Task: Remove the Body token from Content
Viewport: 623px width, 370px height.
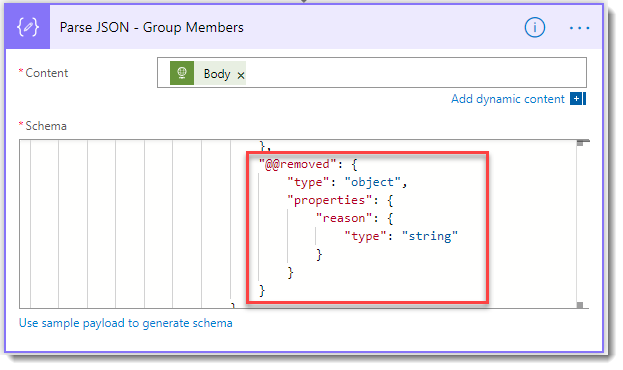Action: pos(241,75)
